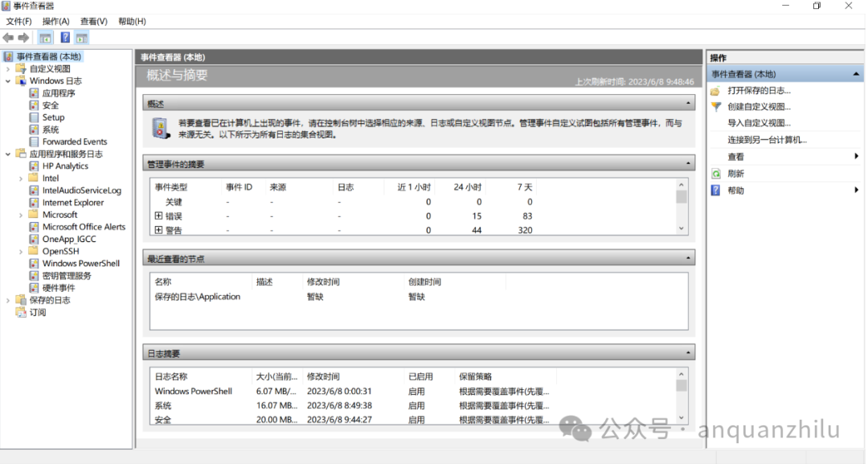Screen dimensions: 868x464
Task: Expand the 错误 event type row
Action: pos(158,216)
